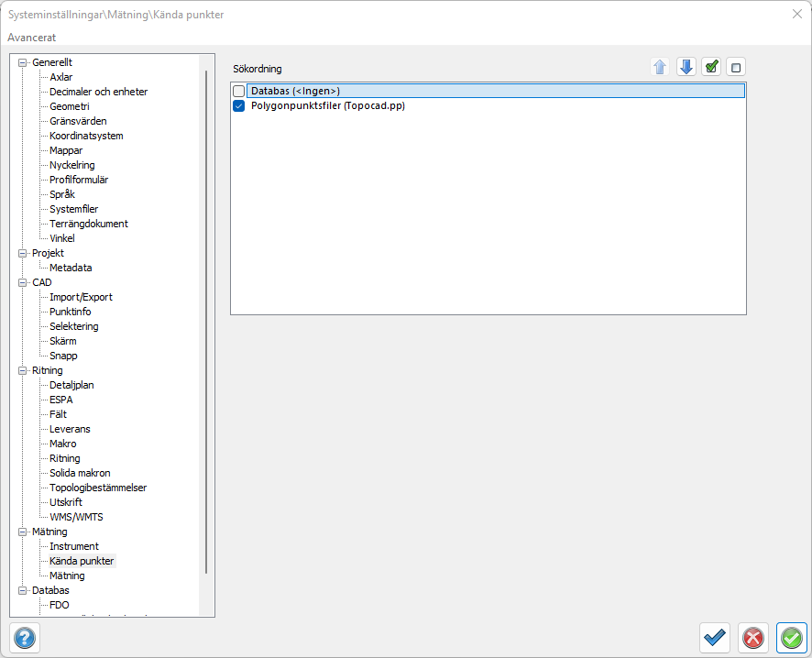Click the settings tree vertical scrollbar
Screen dimensions: 812x658
coord(206,321)
